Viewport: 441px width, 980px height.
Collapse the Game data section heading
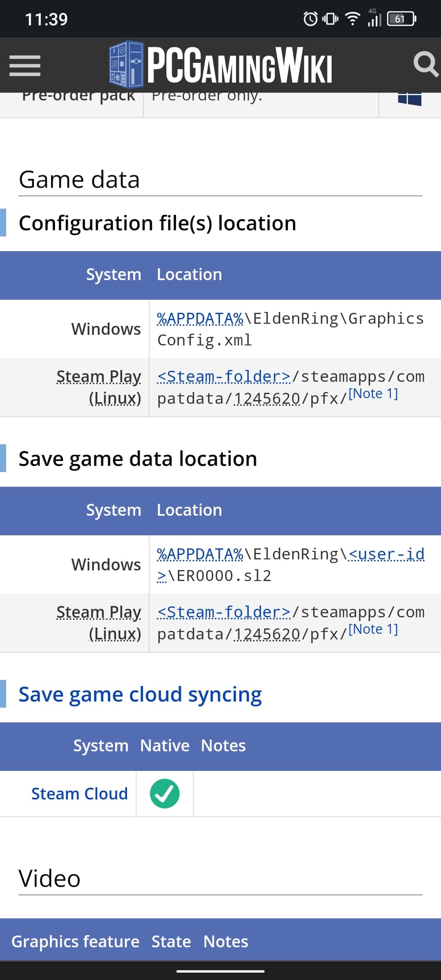coord(79,180)
